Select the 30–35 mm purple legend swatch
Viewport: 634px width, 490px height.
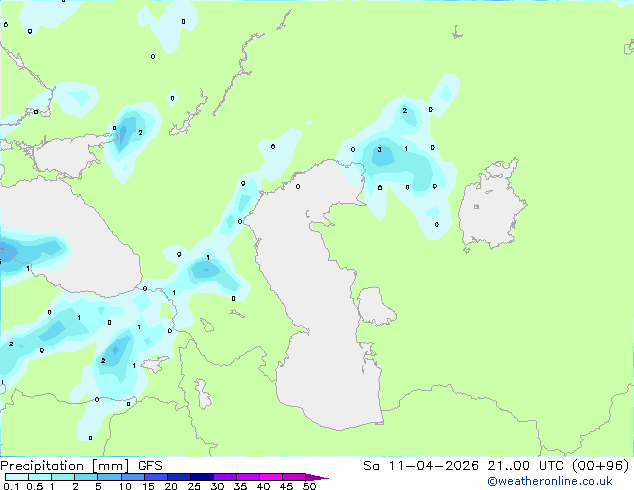click(x=224, y=477)
